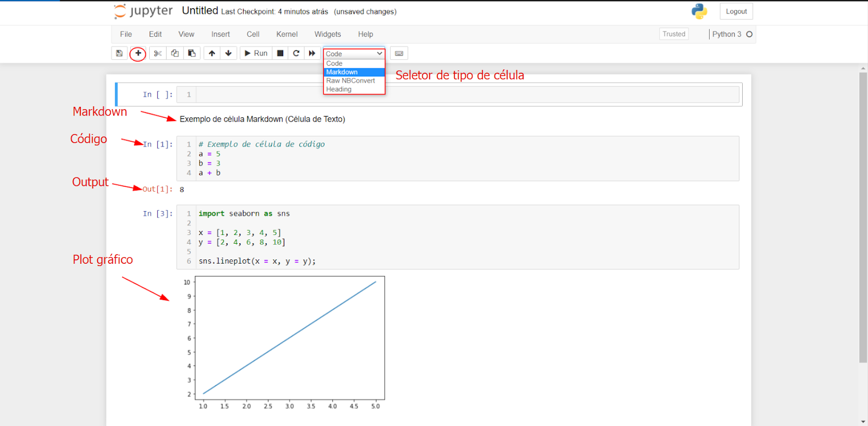Choose Markdown in cell type list
868x426 pixels.
(354, 72)
